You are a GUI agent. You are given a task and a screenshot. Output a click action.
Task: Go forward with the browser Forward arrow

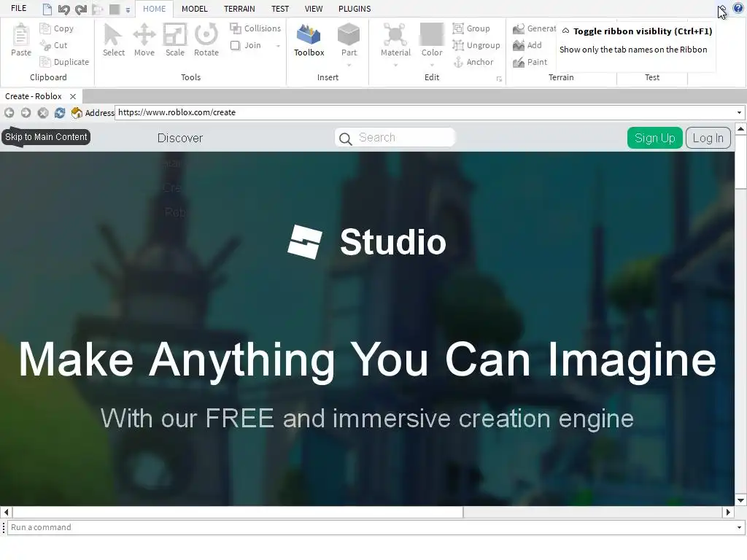point(26,113)
